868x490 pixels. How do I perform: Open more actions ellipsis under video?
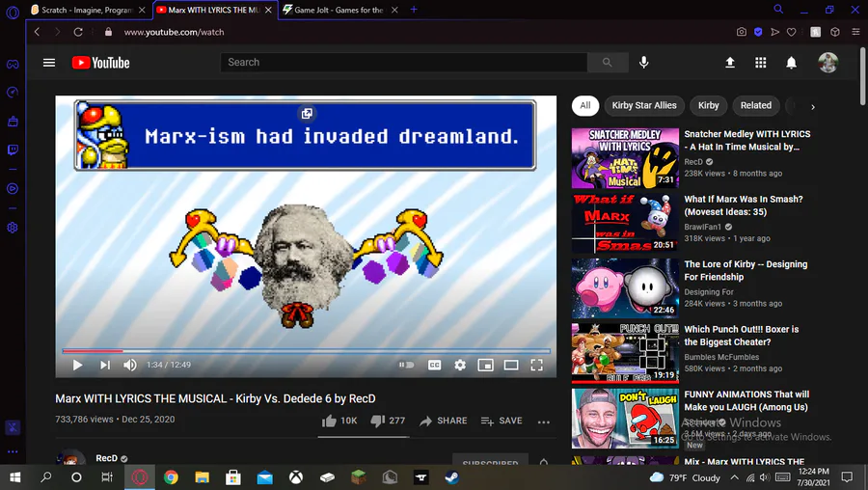tap(544, 422)
